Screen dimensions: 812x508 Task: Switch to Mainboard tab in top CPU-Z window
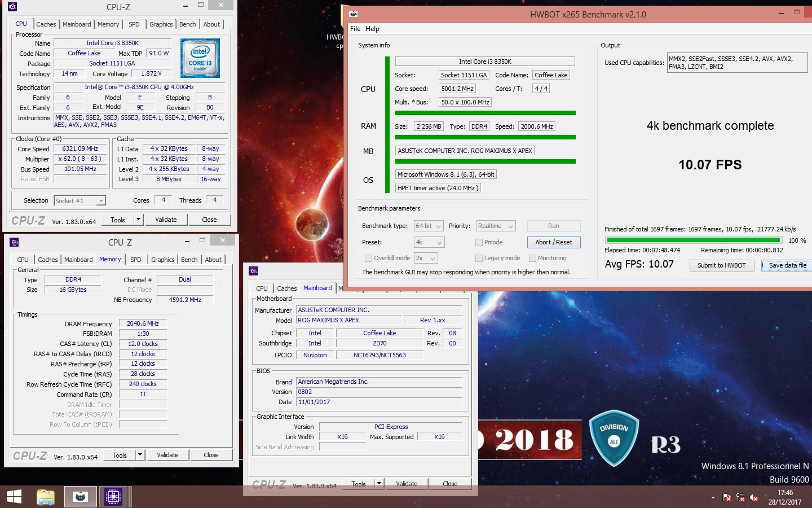(x=77, y=24)
